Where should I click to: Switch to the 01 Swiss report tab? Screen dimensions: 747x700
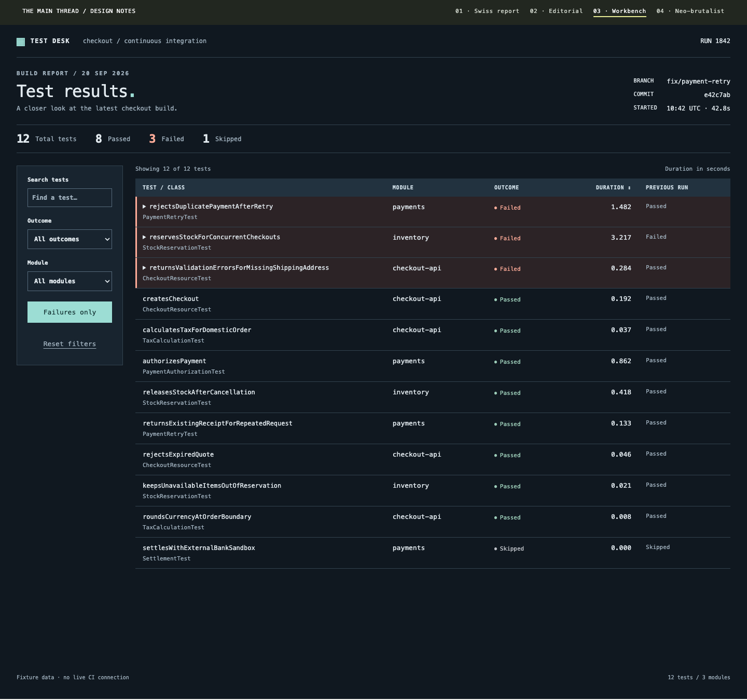pyautogui.click(x=487, y=11)
